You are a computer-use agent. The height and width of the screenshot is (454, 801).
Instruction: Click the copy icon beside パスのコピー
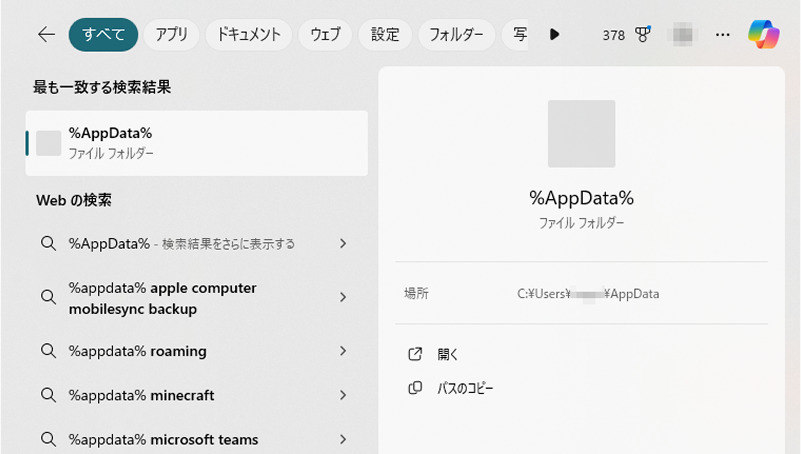tap(415, 388)
